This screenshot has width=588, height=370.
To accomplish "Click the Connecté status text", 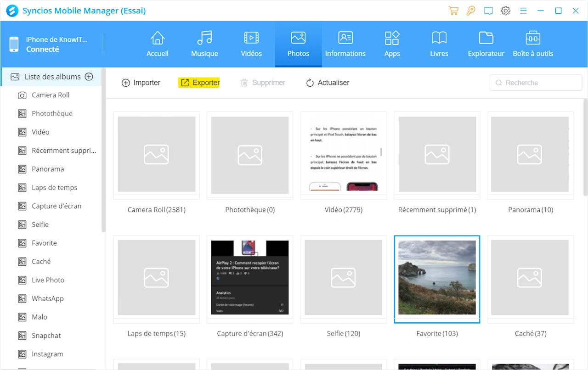I will pos(43,49).
